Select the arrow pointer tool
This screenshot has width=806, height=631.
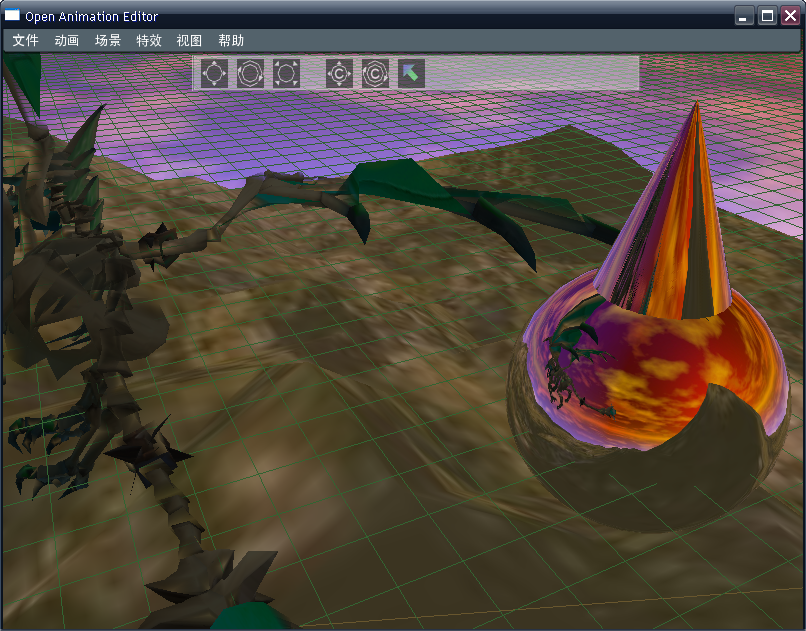click(411, 73)
